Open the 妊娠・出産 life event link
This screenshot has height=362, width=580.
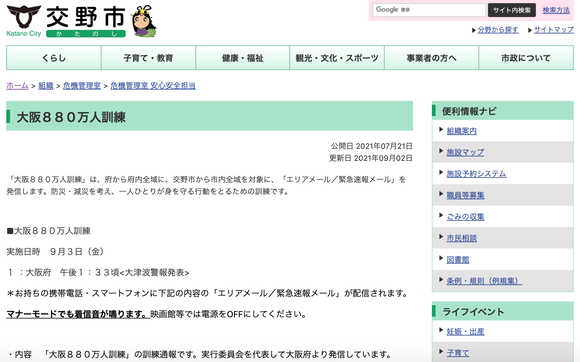[x=465, y=332]
